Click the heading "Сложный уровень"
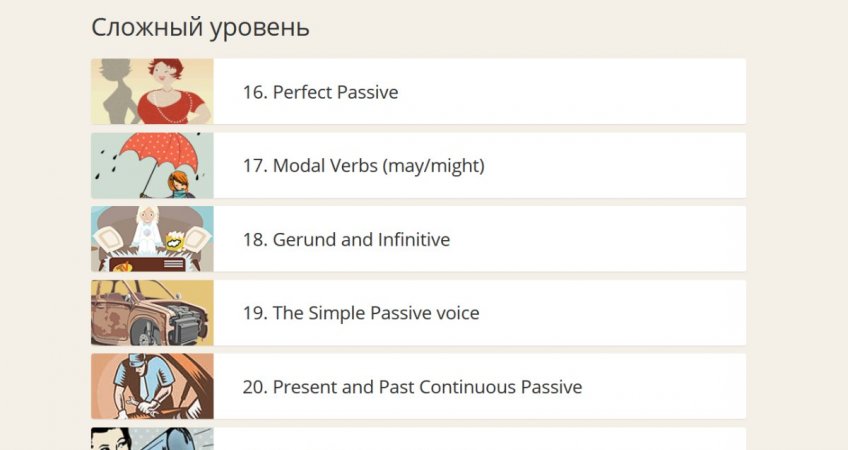The image size is (848, 450). click(x=200, y=27)
